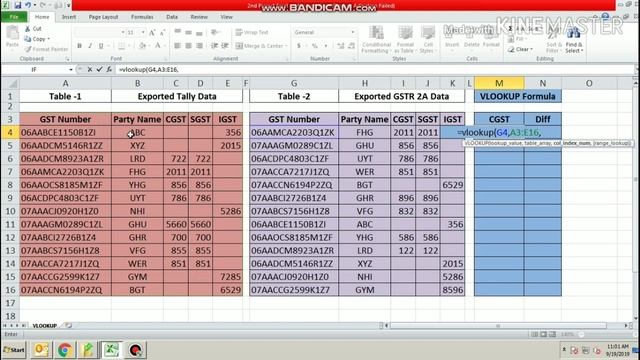Toggle Wrap Text
640x360 pixels.
tap(252, 32)
